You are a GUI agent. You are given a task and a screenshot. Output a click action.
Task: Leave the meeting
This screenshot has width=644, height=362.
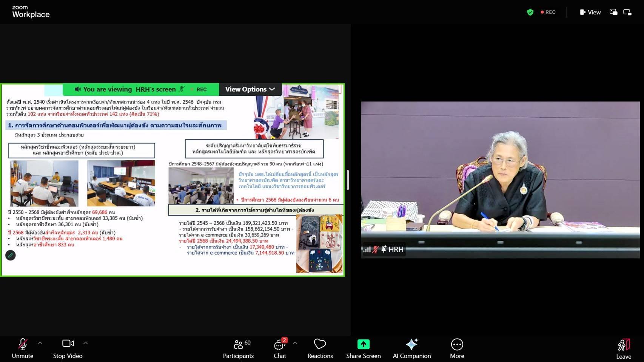(623, 348)
